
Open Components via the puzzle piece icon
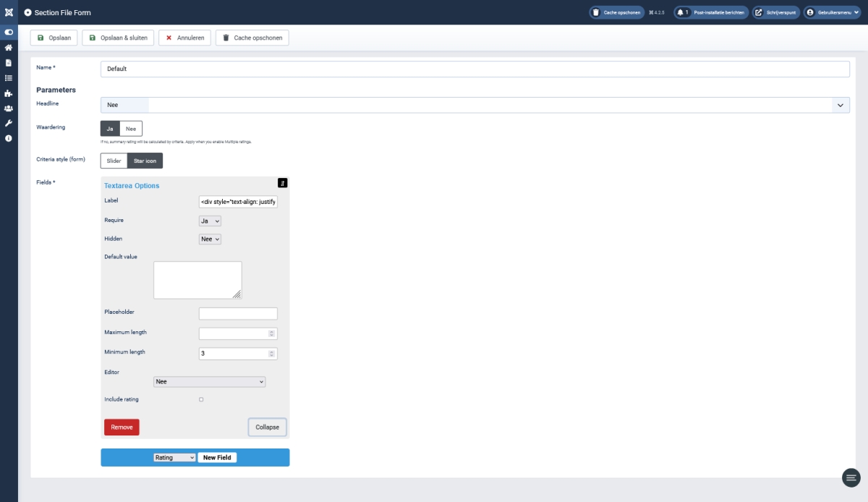click(9, 93)
